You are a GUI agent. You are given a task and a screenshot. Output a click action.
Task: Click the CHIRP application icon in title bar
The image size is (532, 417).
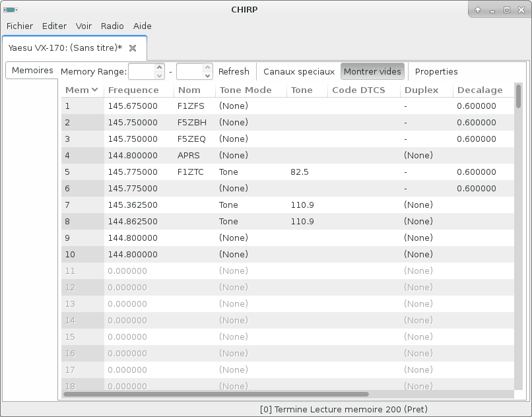click(x=10, y=10)
